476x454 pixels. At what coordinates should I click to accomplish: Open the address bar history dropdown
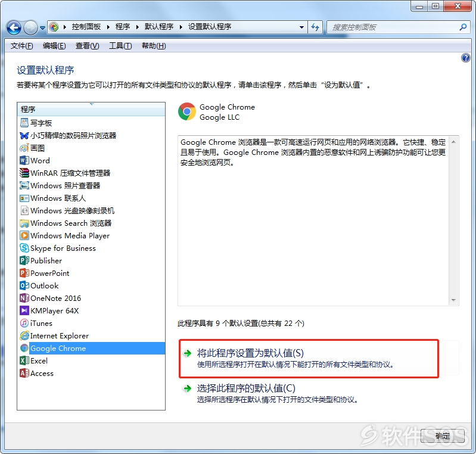tap(301, 27)
